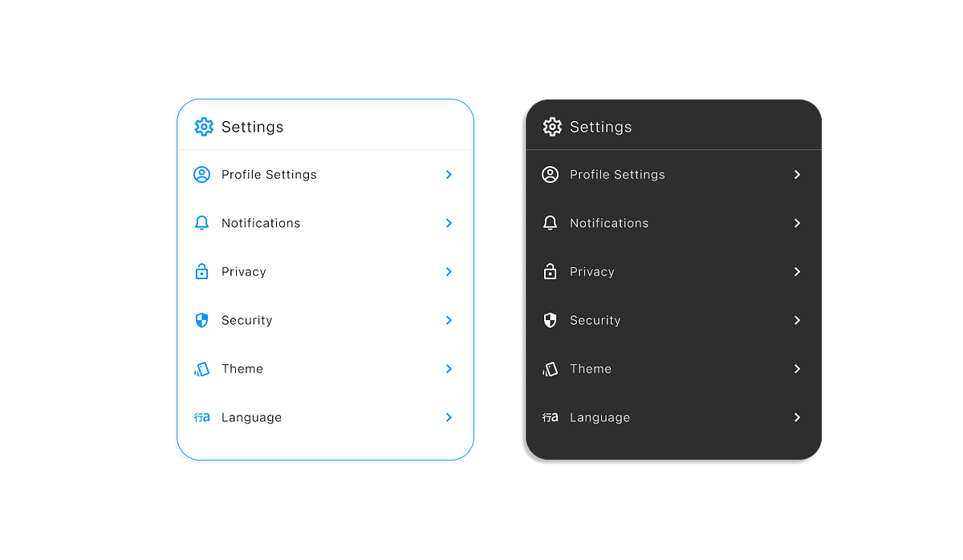Click the language translation icon in dark panel
The height and width of the screenshot is (560, 963).
(551, 417)
